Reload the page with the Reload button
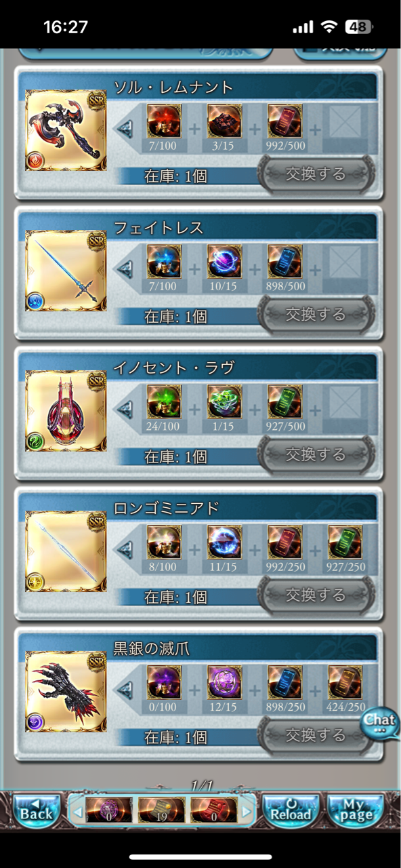The height and width of the screenshot is (868, 401). [x=291, y=810]
